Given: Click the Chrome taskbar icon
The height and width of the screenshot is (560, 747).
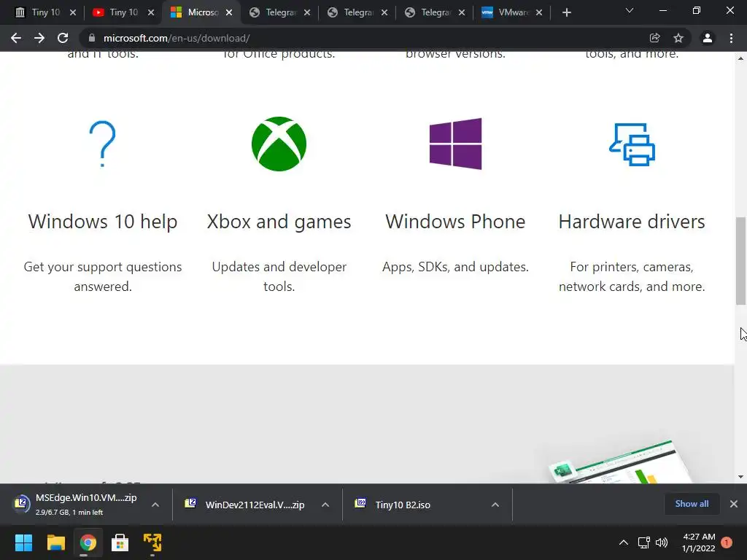Looking at the screenshot, I should click(88, 542).
